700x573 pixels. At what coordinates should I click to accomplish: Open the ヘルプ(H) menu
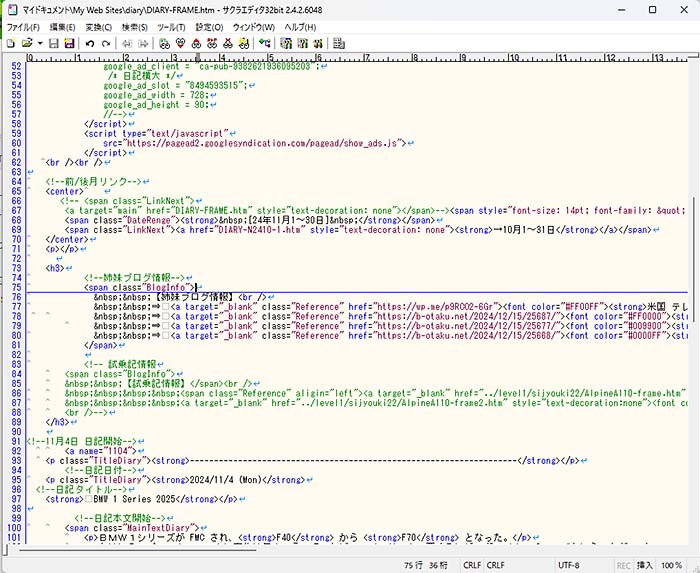300,27
